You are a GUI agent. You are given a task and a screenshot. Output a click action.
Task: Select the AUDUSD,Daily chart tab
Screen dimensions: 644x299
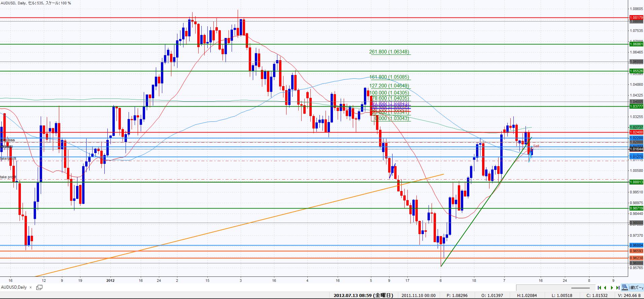[14, 287]
